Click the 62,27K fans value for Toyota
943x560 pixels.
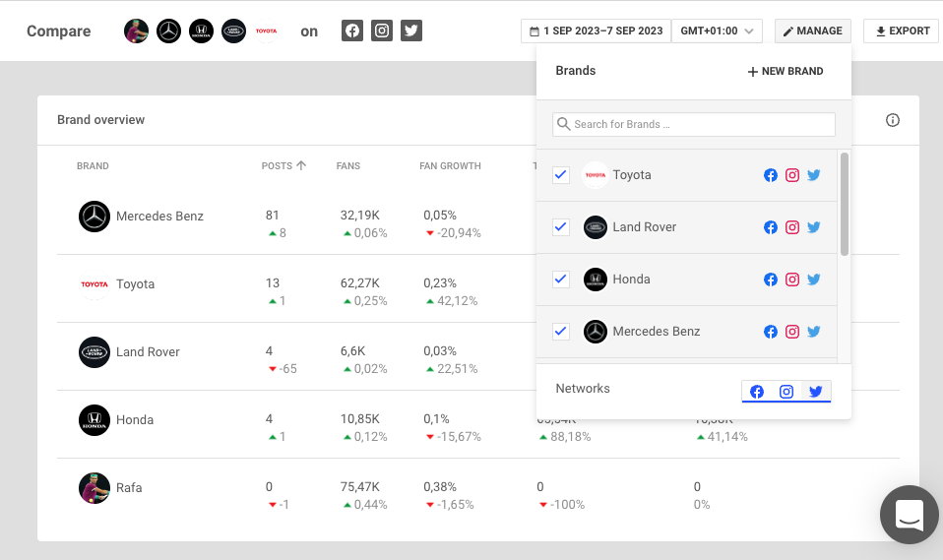click(359, 282)
